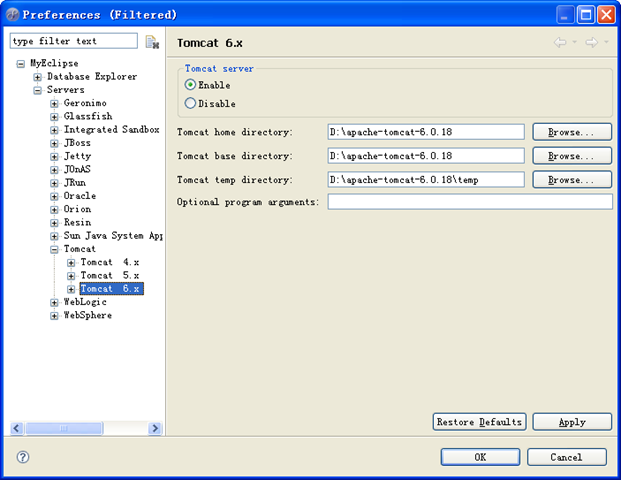
Task: Expand the Geronimo server node
Action: (54, 104)
